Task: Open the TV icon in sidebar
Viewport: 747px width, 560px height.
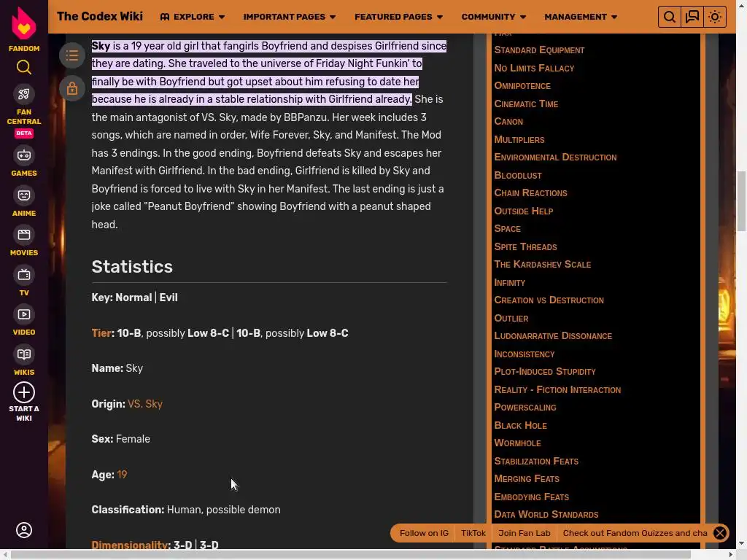Action: coord(24,275)
